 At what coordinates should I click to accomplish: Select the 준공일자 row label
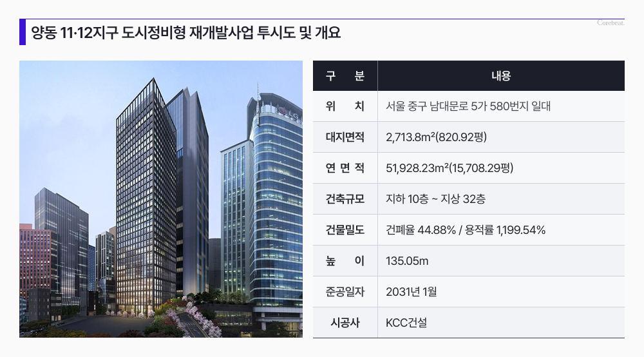click(345, 292)
